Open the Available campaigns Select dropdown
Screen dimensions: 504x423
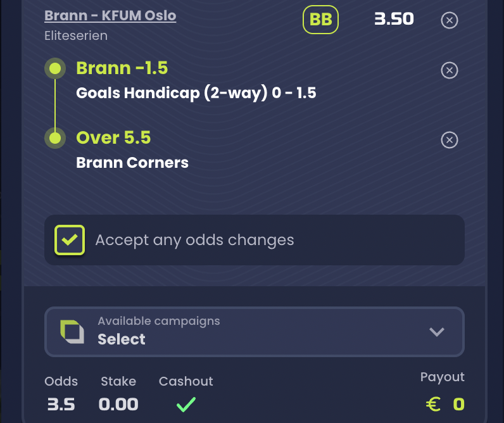[x=255, y=332]
